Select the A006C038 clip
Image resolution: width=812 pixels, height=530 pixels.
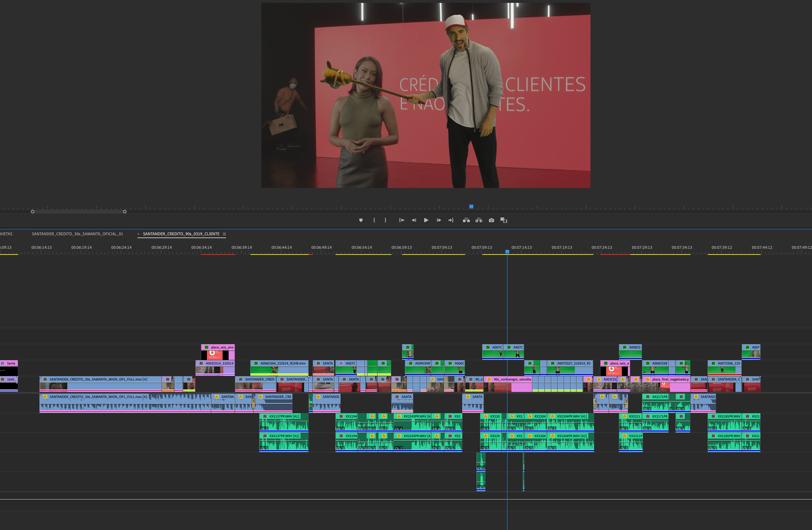(655, 368)
